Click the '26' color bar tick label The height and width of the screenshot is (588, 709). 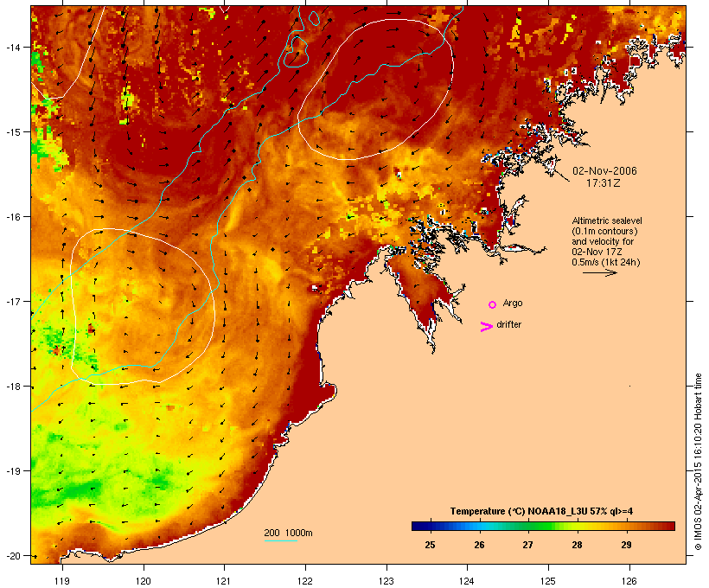(479, 545)
